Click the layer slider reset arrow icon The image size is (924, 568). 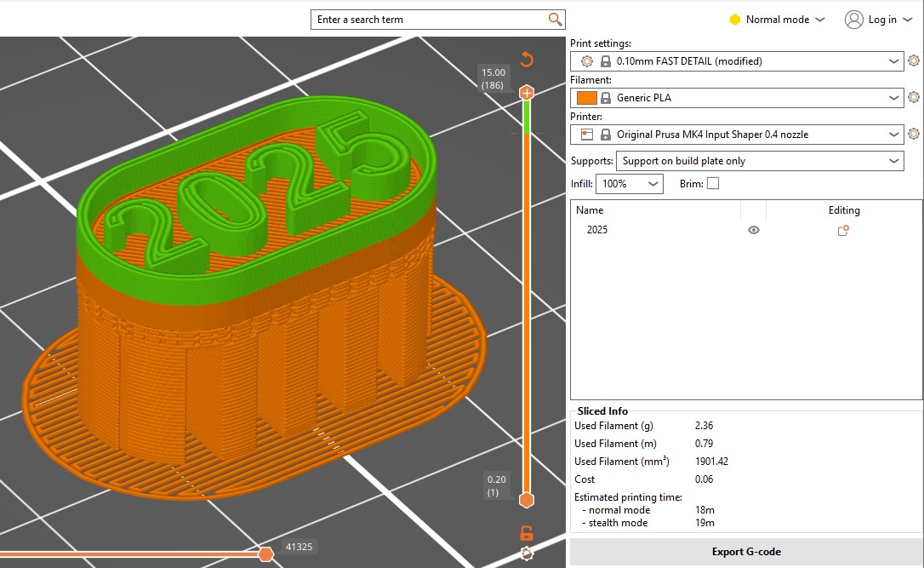(x=527, y=59)
